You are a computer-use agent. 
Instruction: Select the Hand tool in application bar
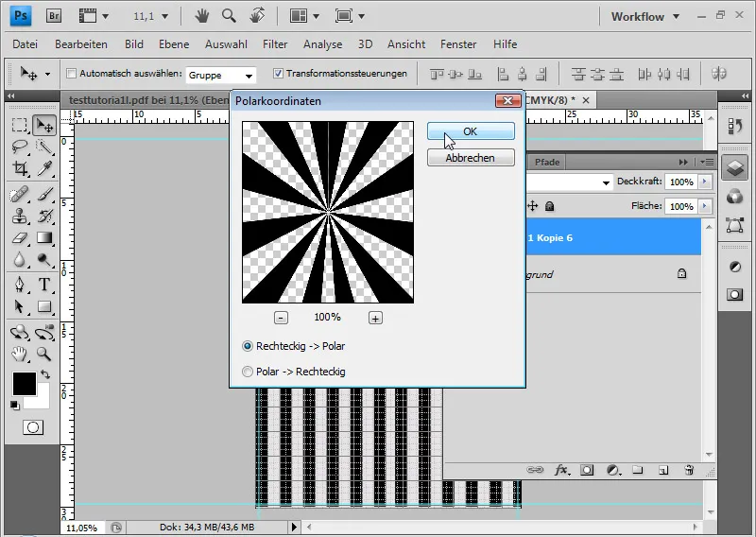pyautogui.click(x=202, y=16)
